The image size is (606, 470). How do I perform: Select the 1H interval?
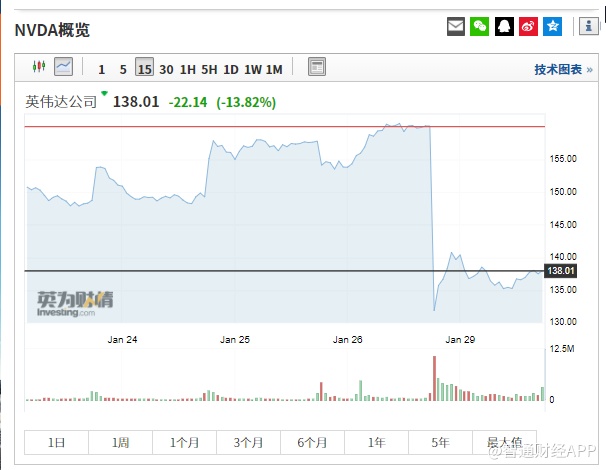click(188, 70)
